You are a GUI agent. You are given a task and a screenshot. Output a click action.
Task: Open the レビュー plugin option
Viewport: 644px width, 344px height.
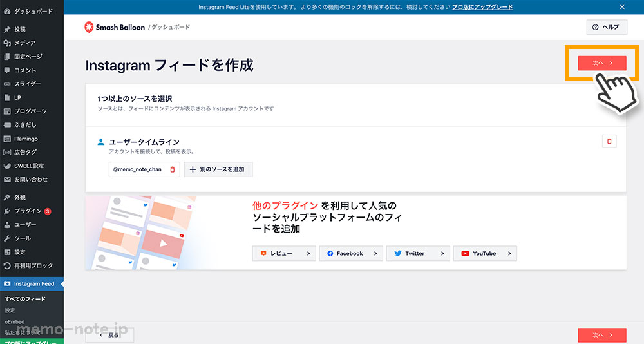point(284,254)
